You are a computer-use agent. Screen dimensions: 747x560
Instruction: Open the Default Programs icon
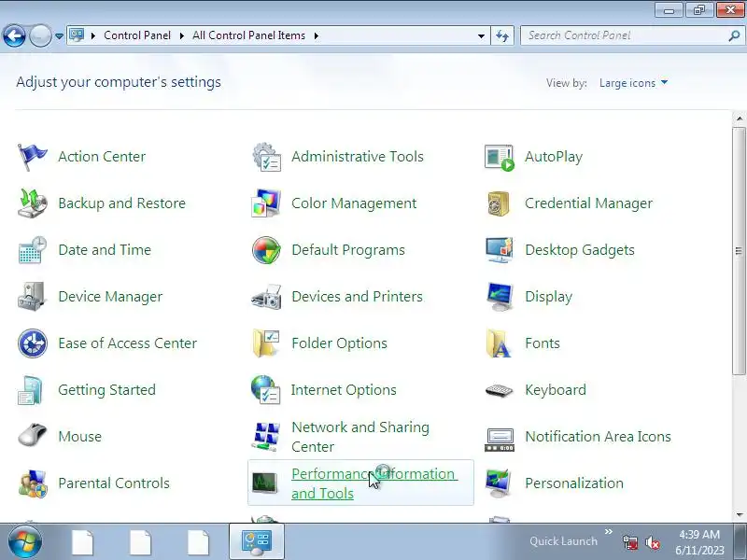click(x=266, y=250)
